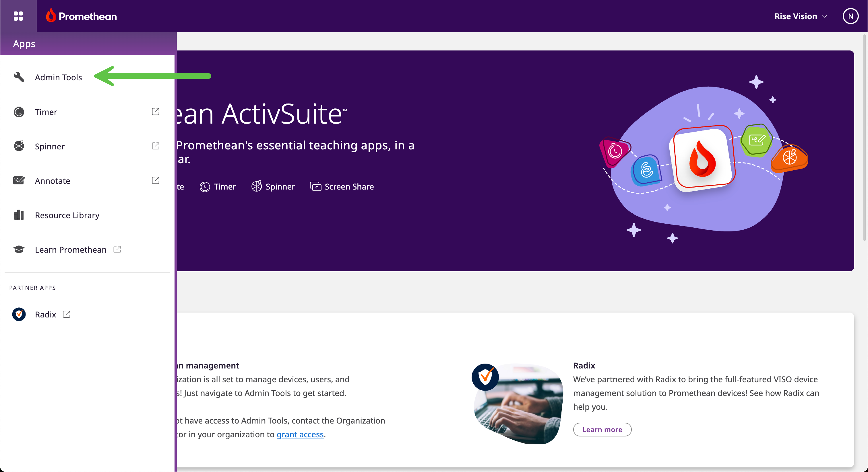Open Timer from the Apps menu

tap(46, 112)
